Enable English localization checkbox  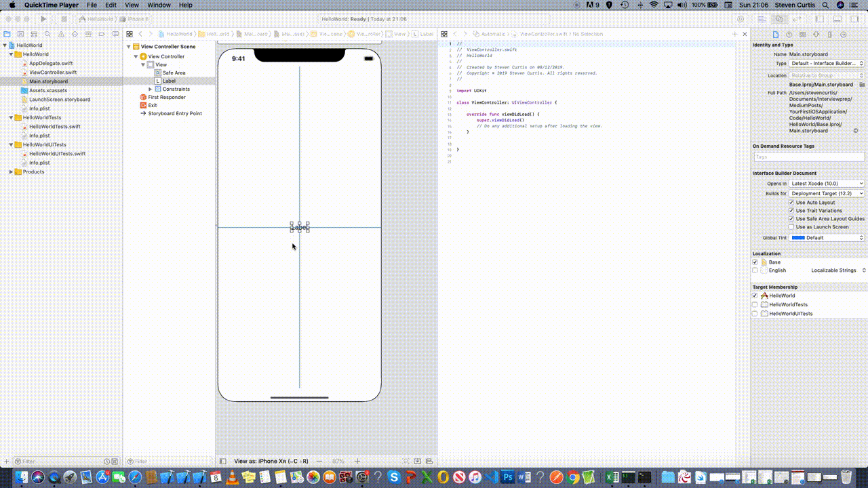tap(755, 270)
